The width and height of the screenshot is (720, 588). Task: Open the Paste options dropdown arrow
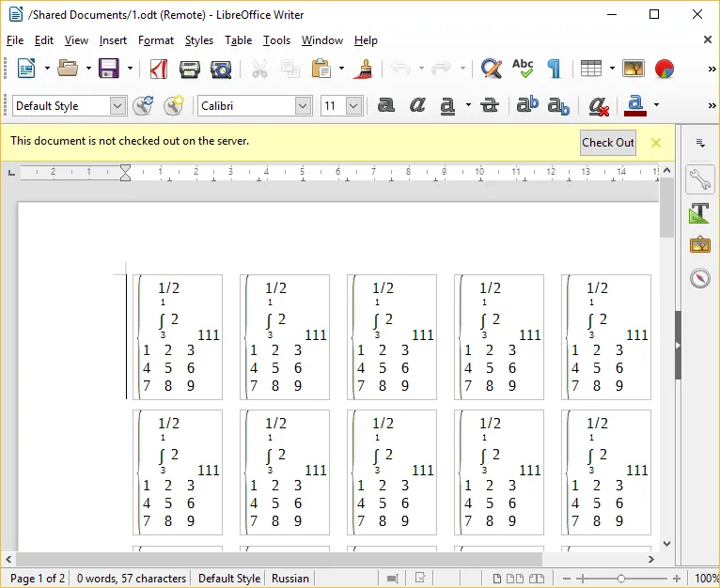[341, 69]
